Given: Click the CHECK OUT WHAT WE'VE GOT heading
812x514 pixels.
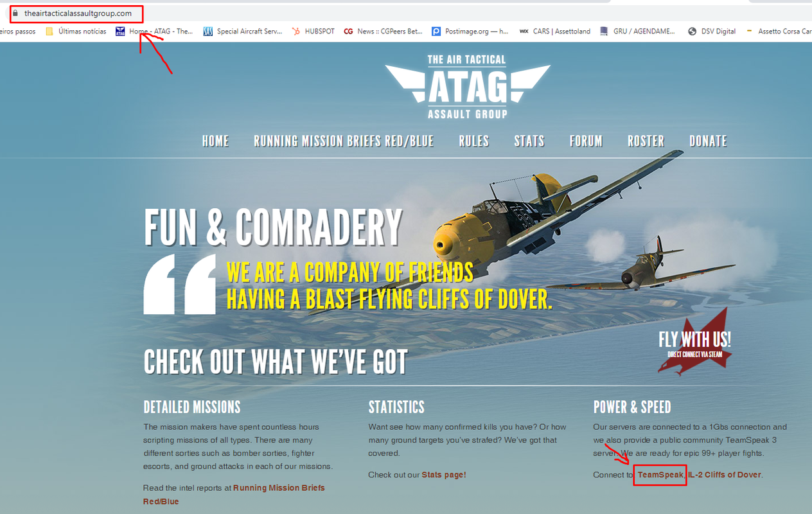Looking at the screenshot, I should pos(276,362).
